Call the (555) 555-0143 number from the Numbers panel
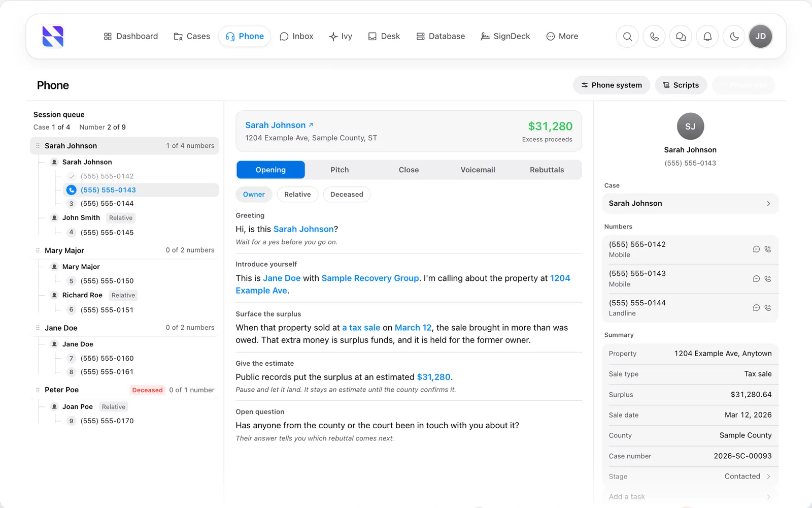Image resolution: width=812 pixels, height=508 pixels. coord(768,279)
